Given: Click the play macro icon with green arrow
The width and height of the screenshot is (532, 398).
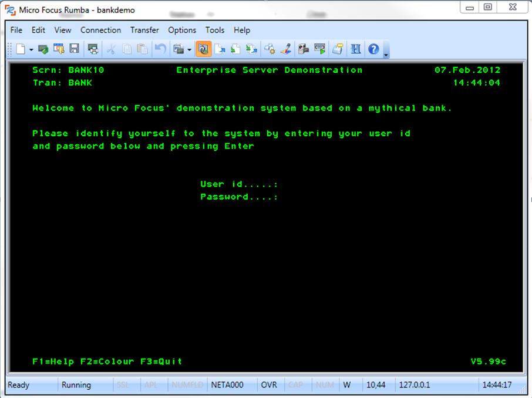Looking at the screenshot, I should pyautogui.click(x=319, y=49).
